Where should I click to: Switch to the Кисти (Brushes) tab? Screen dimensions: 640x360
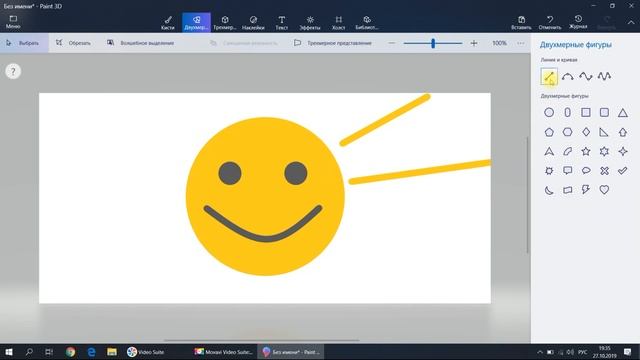pyautogui.click(x=168, y=22)
